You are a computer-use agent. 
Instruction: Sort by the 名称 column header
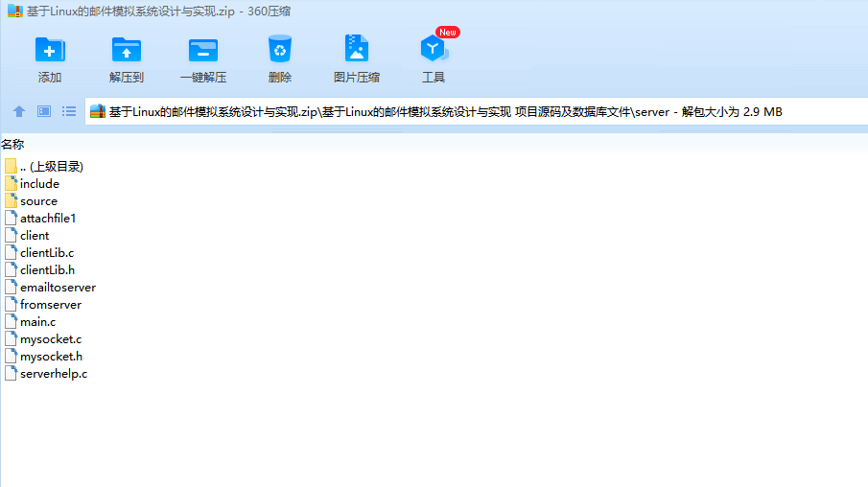pyautogui.click(x=12, y=145)
